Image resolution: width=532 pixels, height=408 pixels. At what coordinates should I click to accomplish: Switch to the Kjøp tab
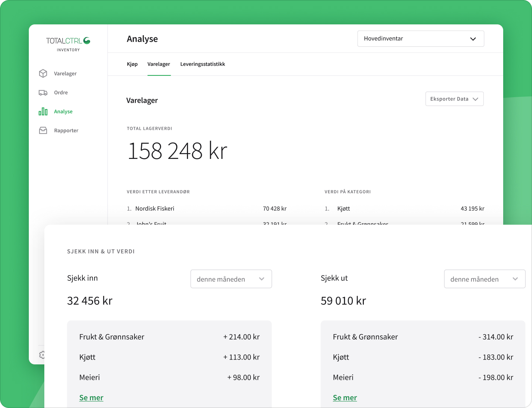tap(132, 64)
